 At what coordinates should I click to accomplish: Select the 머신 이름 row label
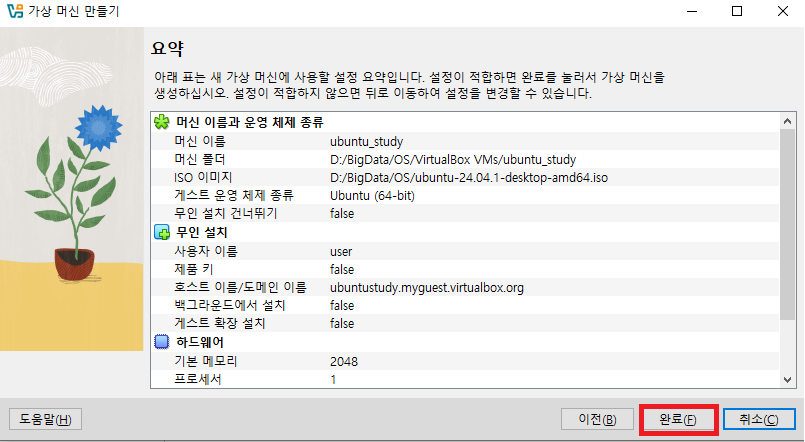(x=200, y=141)
